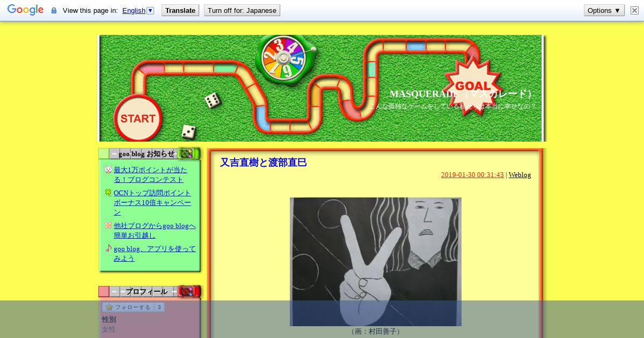Image resolution: width=644 pixels, height=338 pixels.
Task: Open the Options dropdown menu
Action: pos(604,10)
